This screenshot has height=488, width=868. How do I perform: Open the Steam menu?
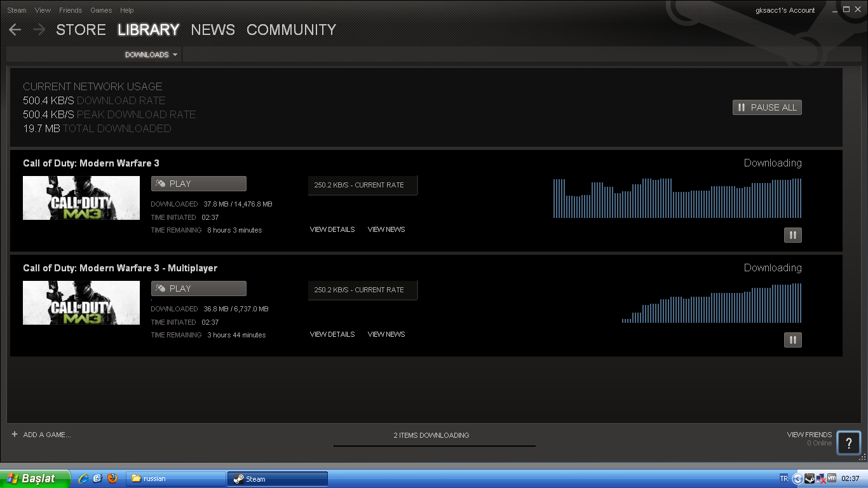click(17, 10)
